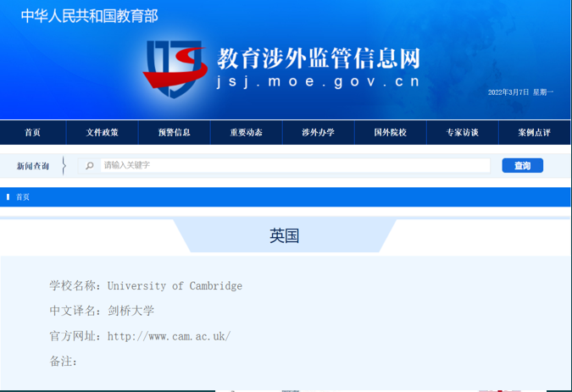The width and height of the screenshot is (572, 392).
Task: Click the JSJ site logo emblem
Action: point(174,69)
